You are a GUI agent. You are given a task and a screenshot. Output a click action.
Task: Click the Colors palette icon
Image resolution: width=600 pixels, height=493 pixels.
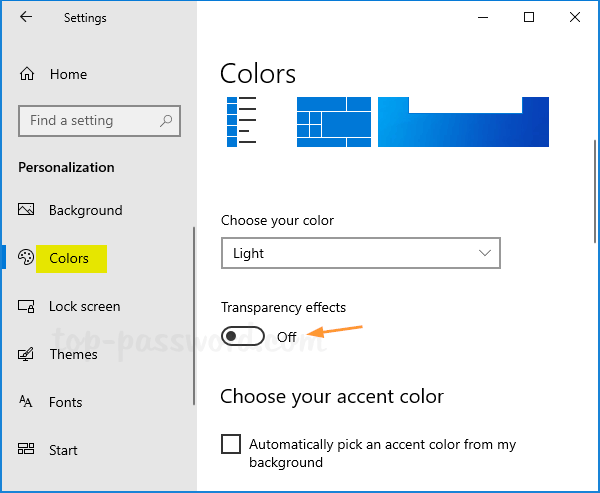[x=26, y=257]
